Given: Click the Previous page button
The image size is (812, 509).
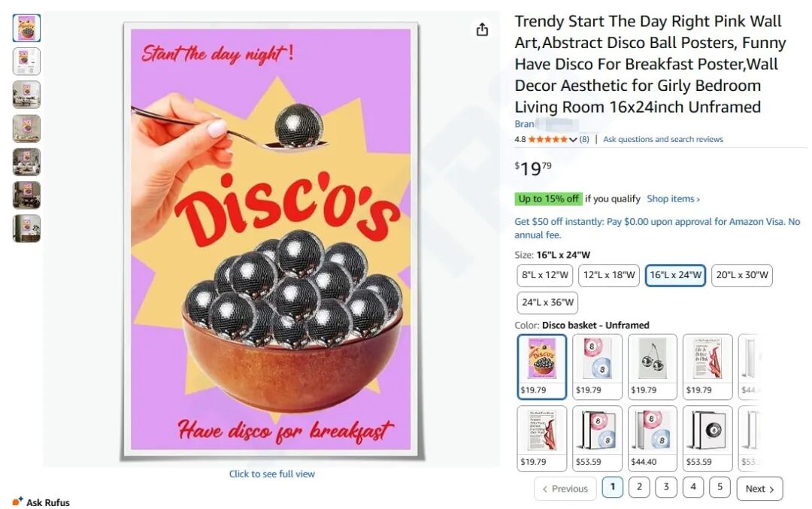Looking at the screenshot, I should (565, 489).
